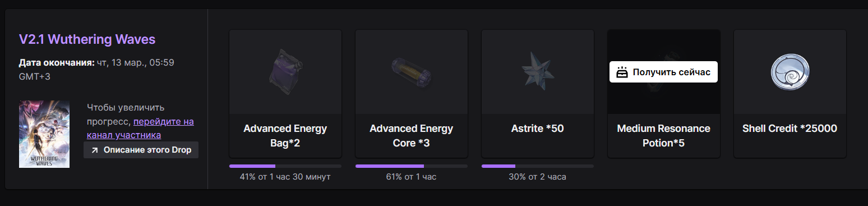Click the Astrite star crystal icon

[x=537, y=71]
